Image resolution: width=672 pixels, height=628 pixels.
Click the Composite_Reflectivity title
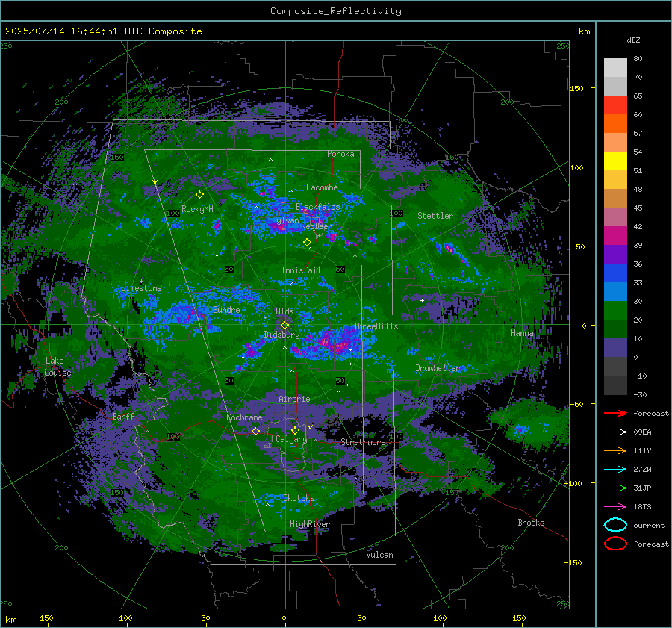(335, 11)
